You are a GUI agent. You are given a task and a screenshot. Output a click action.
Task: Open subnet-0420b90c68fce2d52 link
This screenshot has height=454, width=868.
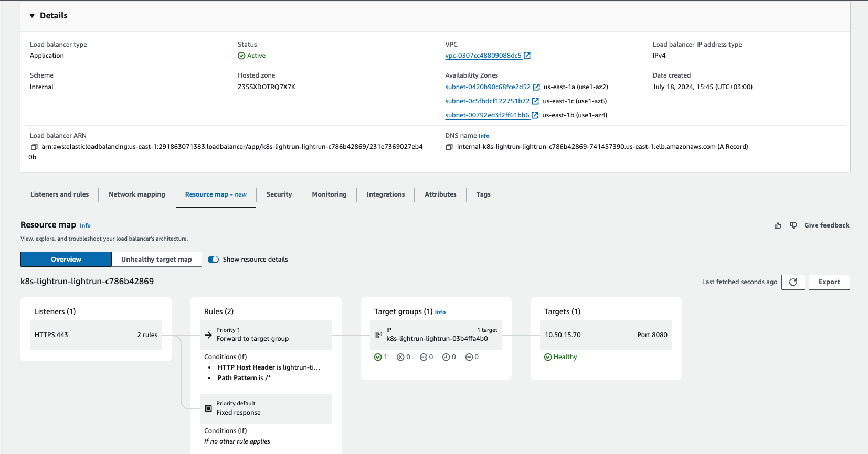pyautogui.click(x=488, y=87)
